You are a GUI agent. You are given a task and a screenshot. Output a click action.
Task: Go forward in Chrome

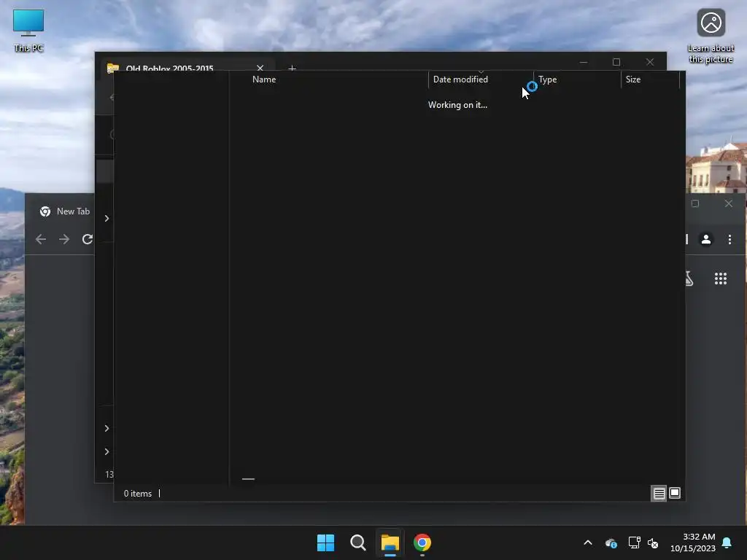tap(64, 239)
